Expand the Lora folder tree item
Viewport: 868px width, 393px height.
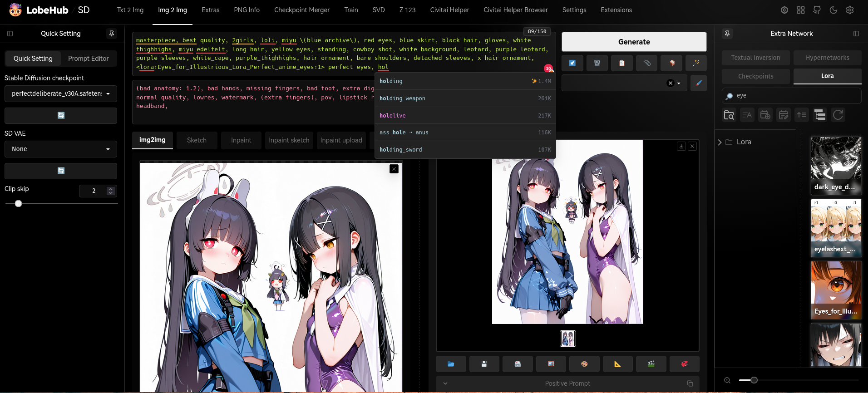720,142
